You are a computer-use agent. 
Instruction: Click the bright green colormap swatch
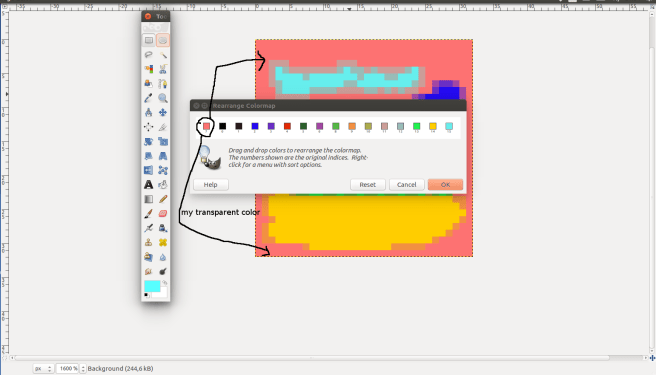416,126
